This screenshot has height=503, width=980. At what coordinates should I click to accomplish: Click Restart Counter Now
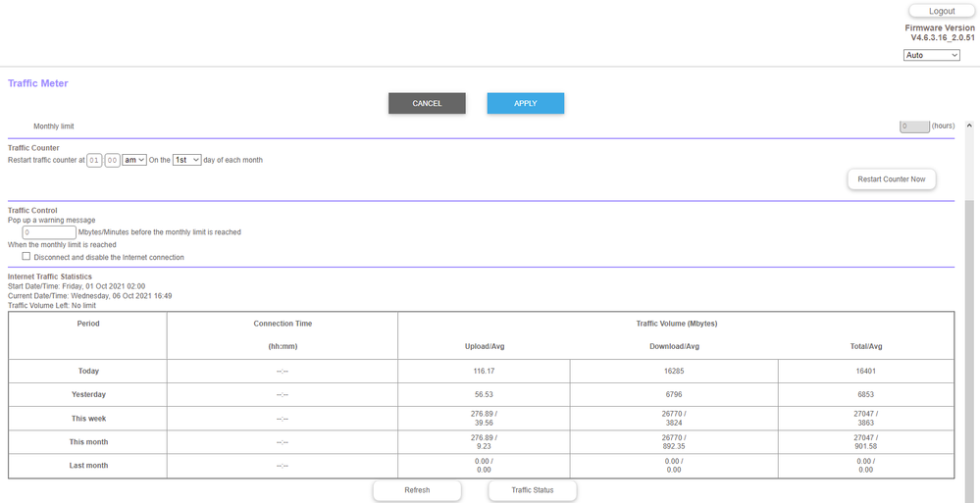pos(891,179)
